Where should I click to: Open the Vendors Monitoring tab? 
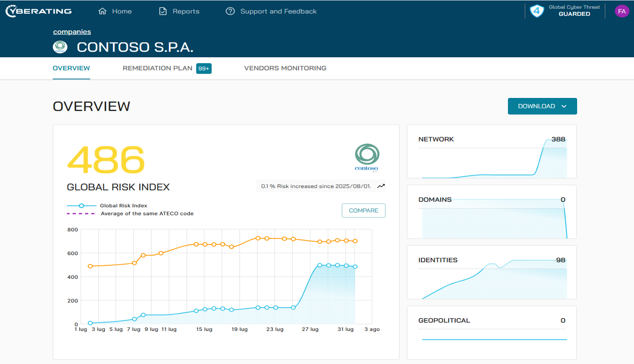(285, 68)
